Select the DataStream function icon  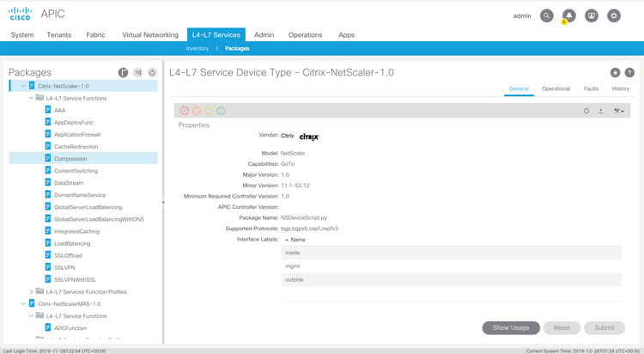pyautogui.click(x=48, y=182)
